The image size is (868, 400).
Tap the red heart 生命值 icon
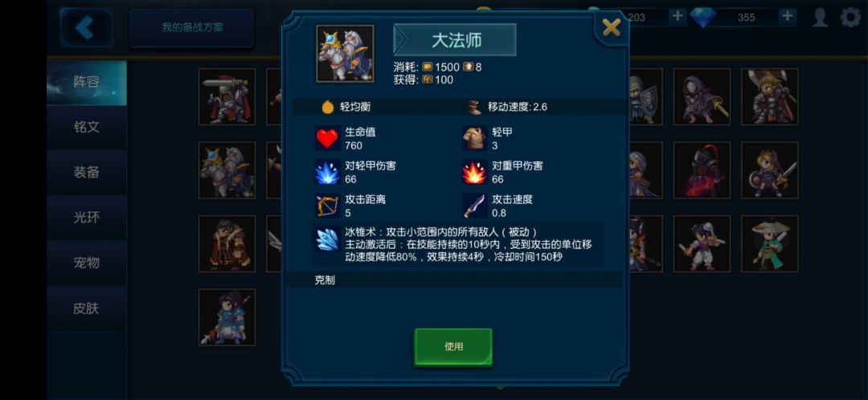327,138
